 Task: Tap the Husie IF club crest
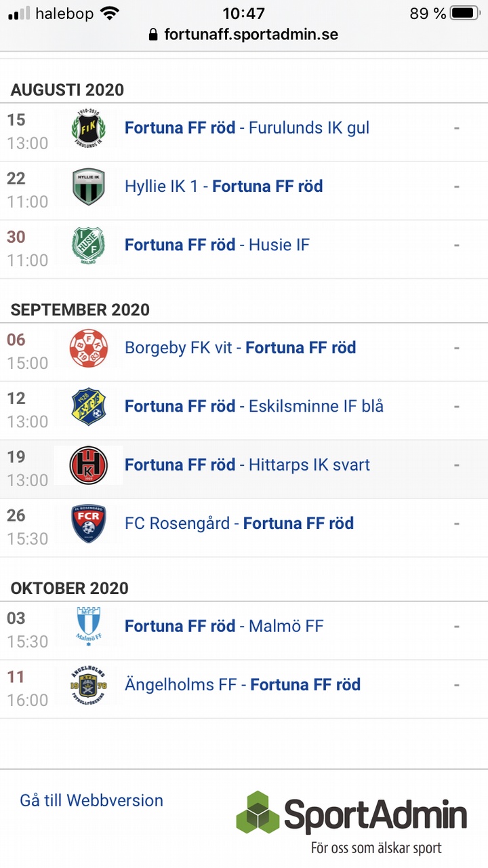point(89,245)
